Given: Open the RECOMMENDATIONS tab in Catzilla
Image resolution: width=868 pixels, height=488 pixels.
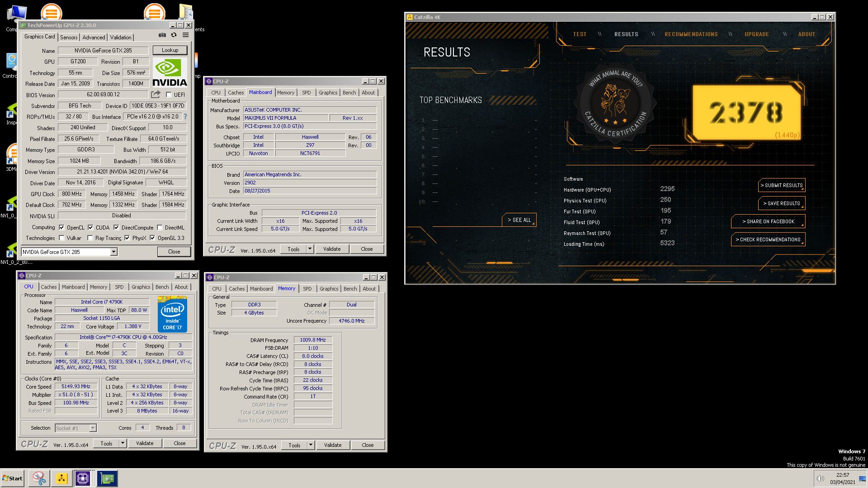Looking at the screenshot, I should [691, 34].
